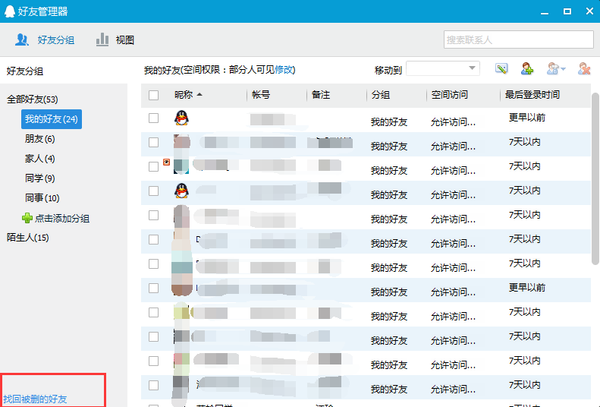Click the 视图 bar chart icon
Viewport: 600px width, 407px height.
click(102, 39)
